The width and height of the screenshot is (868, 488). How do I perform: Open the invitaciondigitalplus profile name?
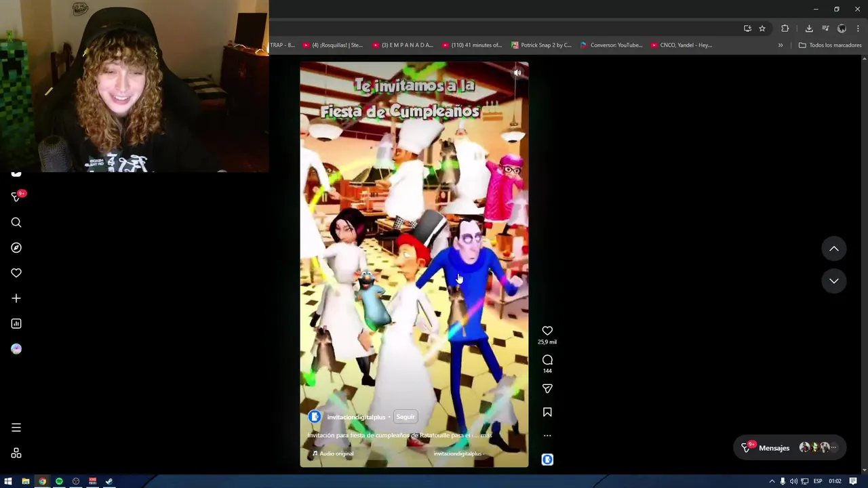tap(356, 417)
